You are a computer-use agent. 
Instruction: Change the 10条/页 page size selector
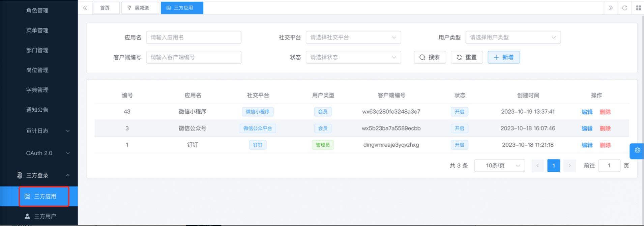coord(499,166)
